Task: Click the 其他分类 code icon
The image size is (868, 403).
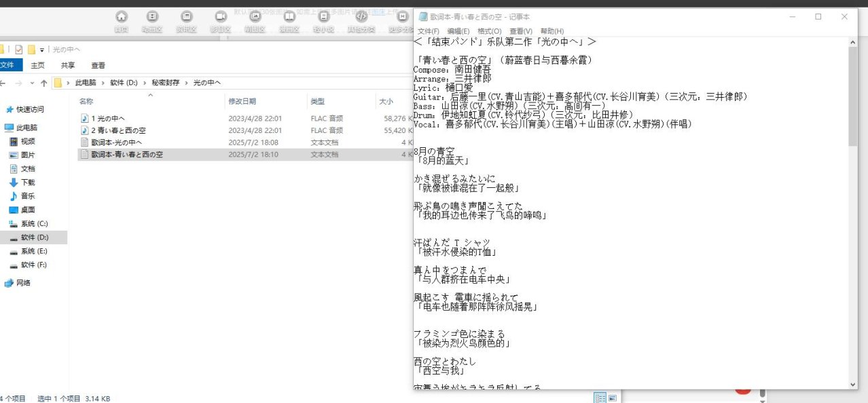Action: click(361, 17)
